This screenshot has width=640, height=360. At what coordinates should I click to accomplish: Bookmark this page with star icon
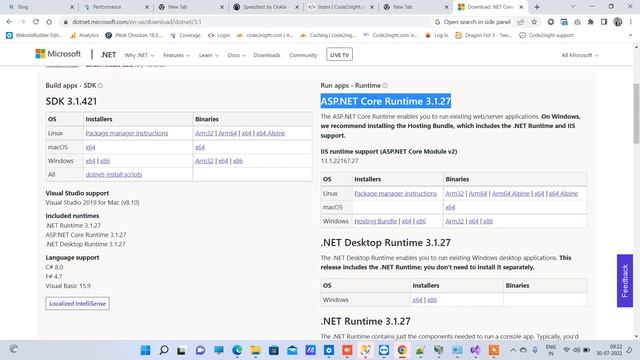(534, 22)
